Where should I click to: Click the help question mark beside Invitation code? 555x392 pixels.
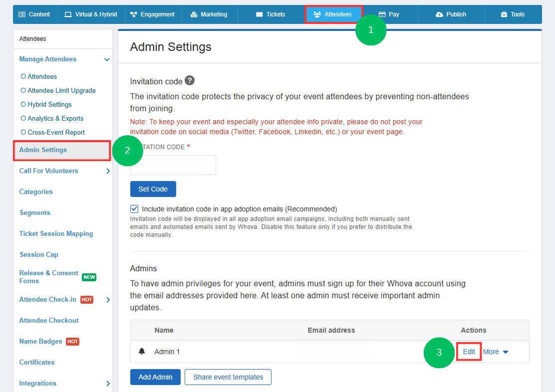click(190, 81)
